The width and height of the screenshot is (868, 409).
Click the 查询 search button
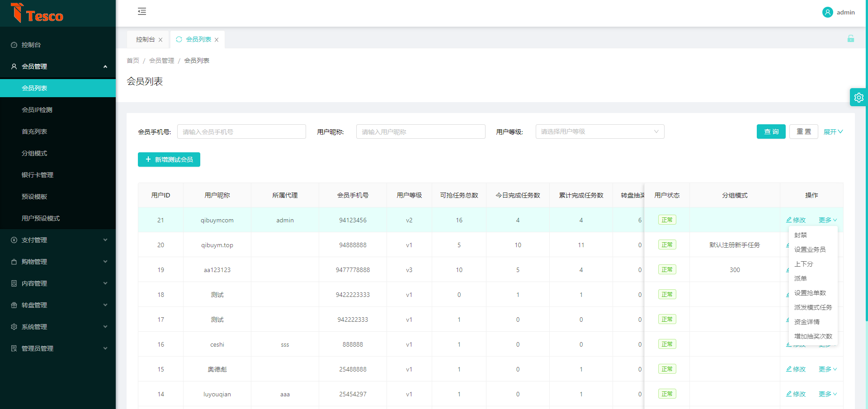click(x=771, y=132)
